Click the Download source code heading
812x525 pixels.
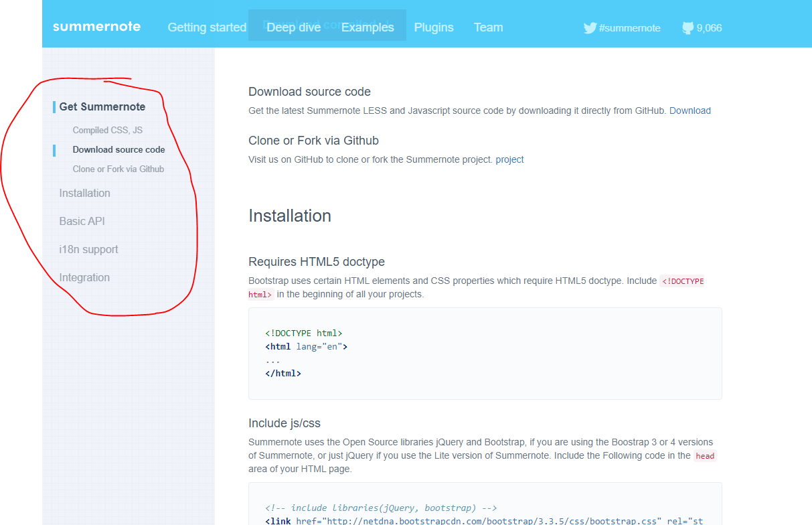(x=309, y=92)
